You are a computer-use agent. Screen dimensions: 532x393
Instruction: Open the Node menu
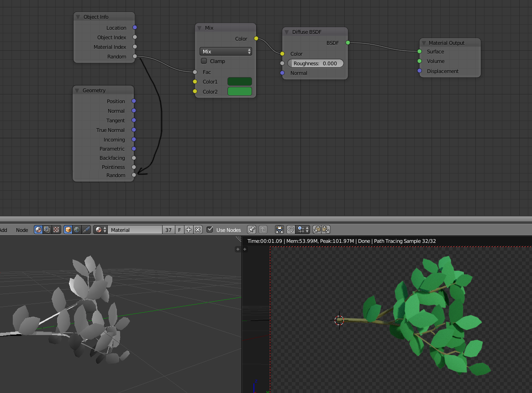[22, 230]
